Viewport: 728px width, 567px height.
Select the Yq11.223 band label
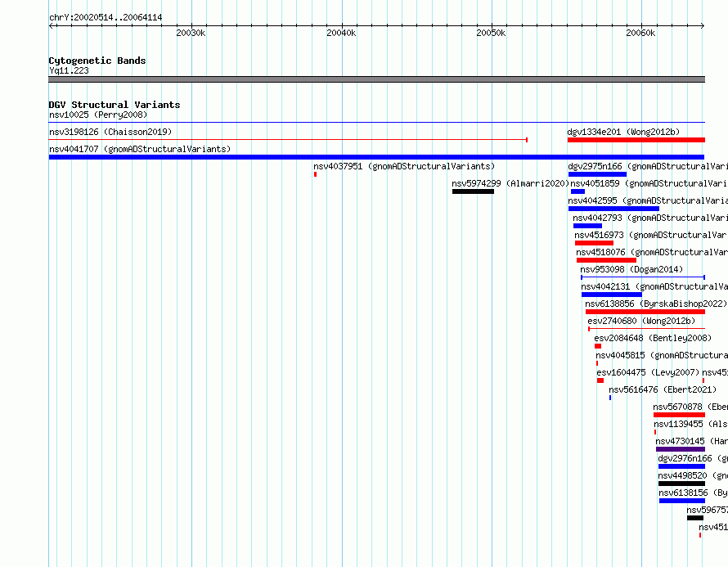click(x=69, y=70)
